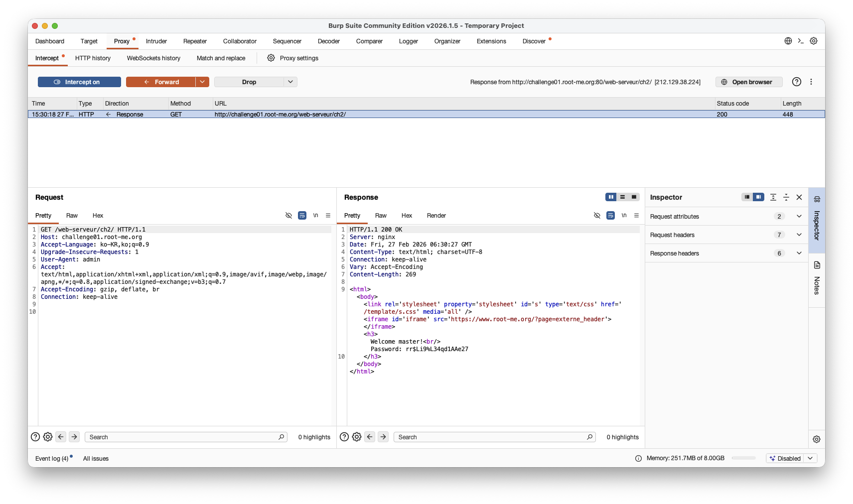This screenshot has width=853, height=504.
Task: Open the AI Disabled dropdown arrow
Action: coord(810,458)
